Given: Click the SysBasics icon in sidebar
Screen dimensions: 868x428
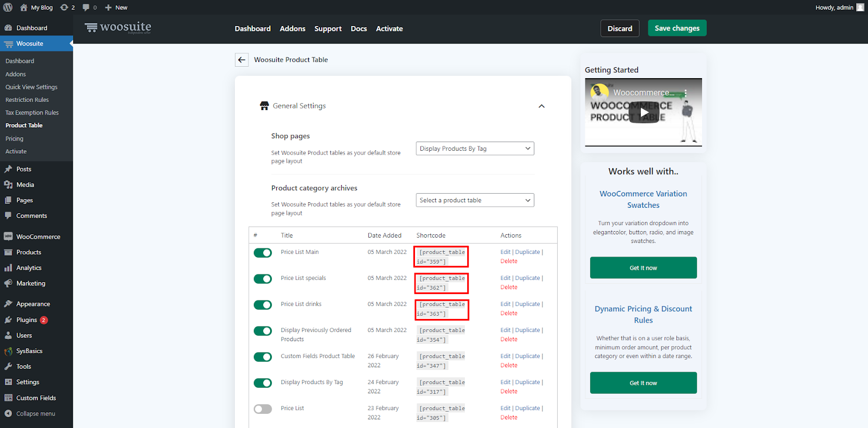Looking at the screenshot, I should pos(8,352).
